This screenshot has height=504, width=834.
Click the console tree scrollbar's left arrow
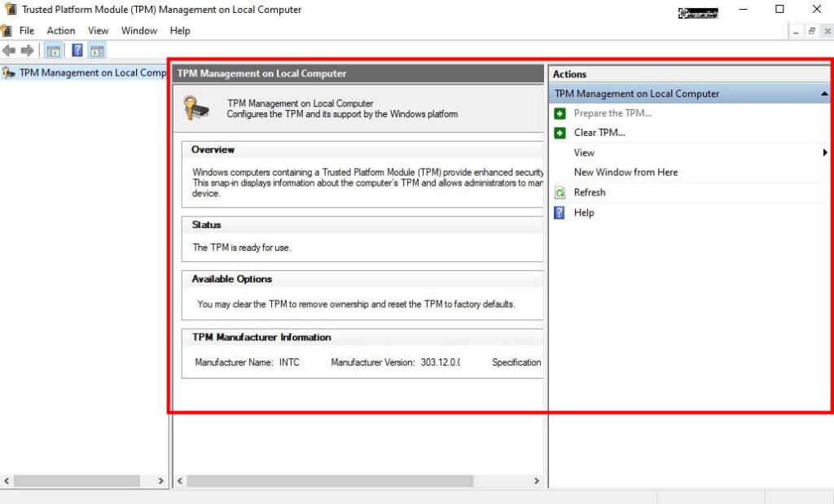tap(7, 480)
